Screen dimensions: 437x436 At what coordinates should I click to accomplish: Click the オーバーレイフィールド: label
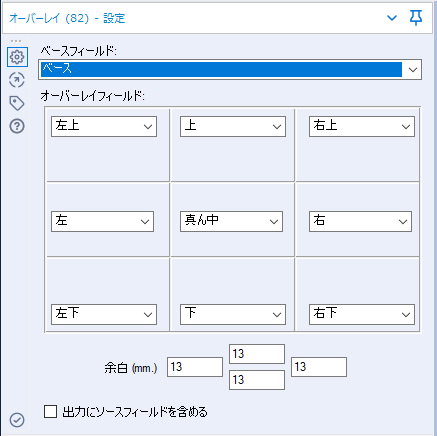click(93, 96)
